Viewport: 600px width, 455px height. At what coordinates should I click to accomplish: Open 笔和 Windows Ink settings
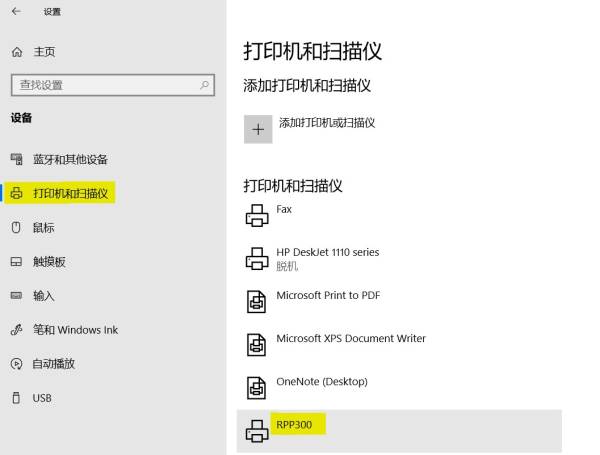click(x=75, y=330)
